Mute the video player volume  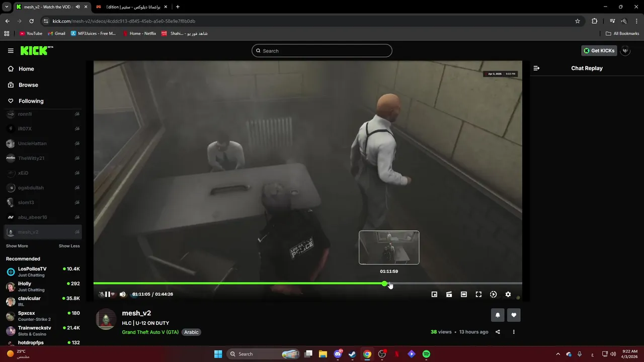122,294
